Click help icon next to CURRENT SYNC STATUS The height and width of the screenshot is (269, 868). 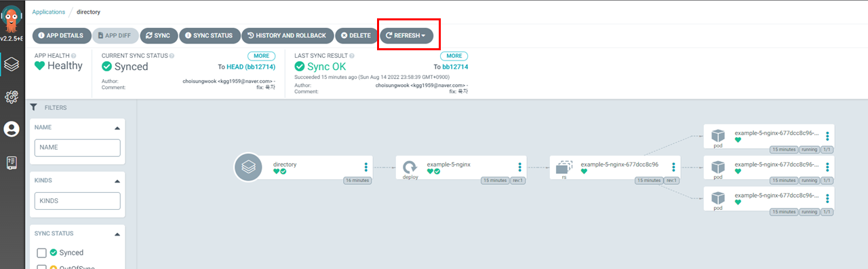point(172,56)
